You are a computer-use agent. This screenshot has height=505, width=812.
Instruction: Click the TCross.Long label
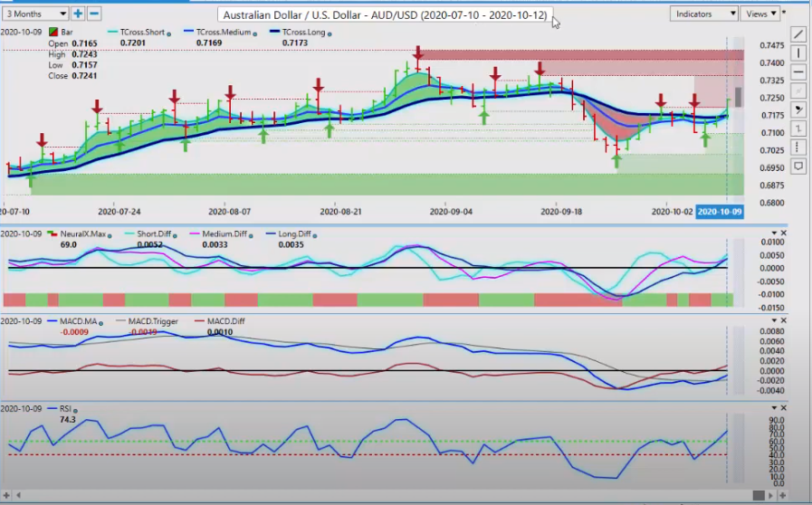[x=303, y=32]
